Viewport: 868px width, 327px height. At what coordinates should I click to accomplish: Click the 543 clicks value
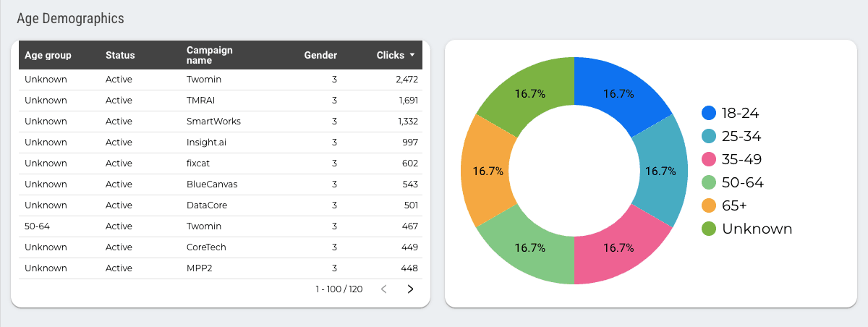(x=410, y=184)
